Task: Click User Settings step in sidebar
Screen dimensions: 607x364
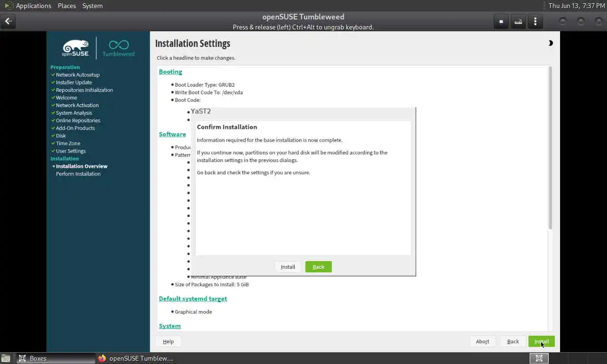Action: coord(71,151)
